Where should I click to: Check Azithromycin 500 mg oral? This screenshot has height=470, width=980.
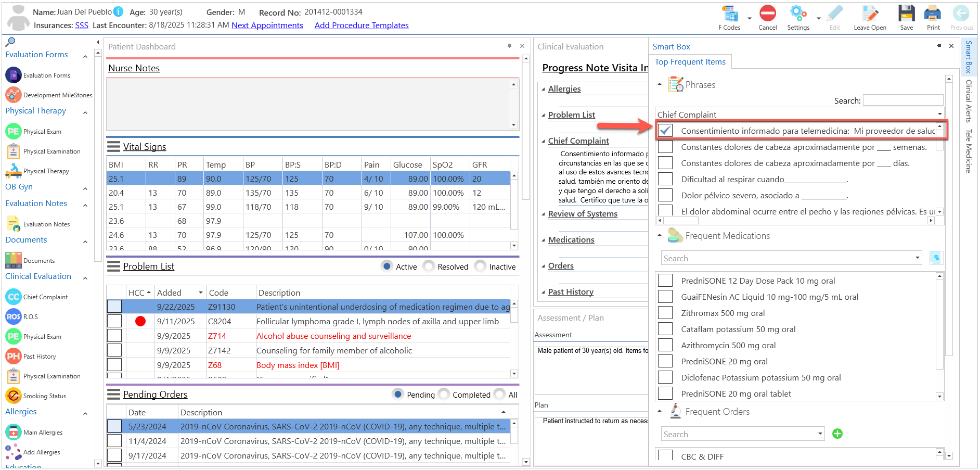(x=665, y=345)
